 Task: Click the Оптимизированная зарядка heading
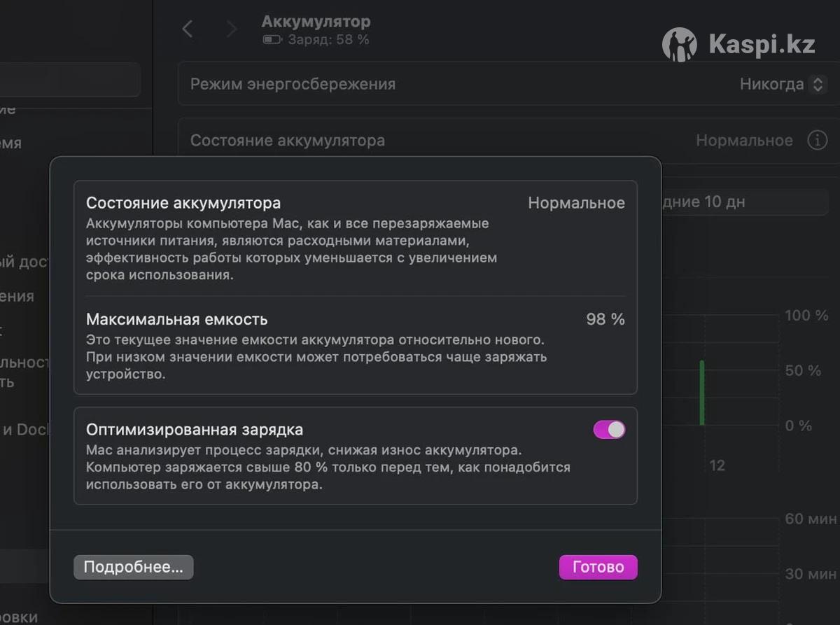point(195,430)
